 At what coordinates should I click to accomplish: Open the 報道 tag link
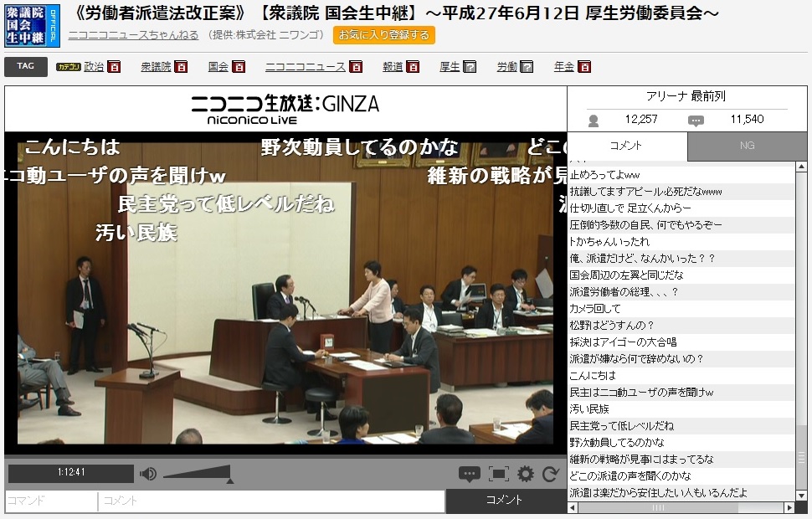pyautogui.click(x=393, y=67)
